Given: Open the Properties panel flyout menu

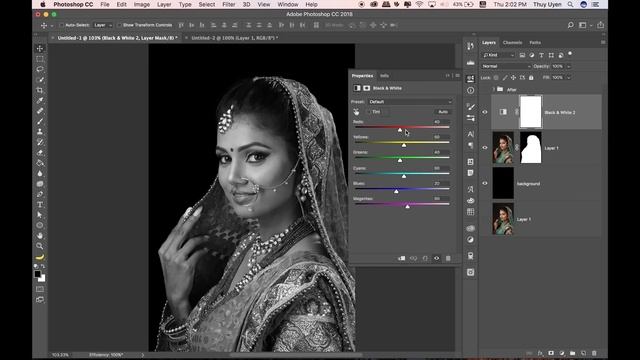Looking at the screenshot, I should click(x=458, y=76).
